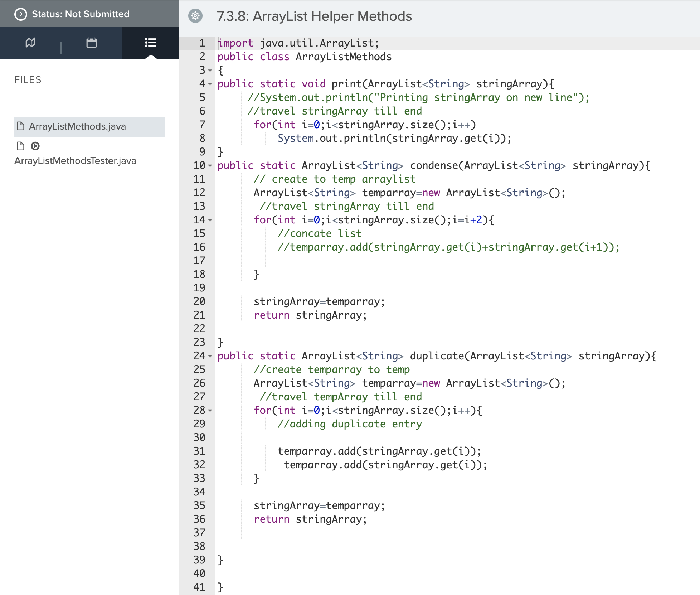Toggle line 24 duplicate method block
The width and height of the screenshot is (700, 595).
pos(211,355)
